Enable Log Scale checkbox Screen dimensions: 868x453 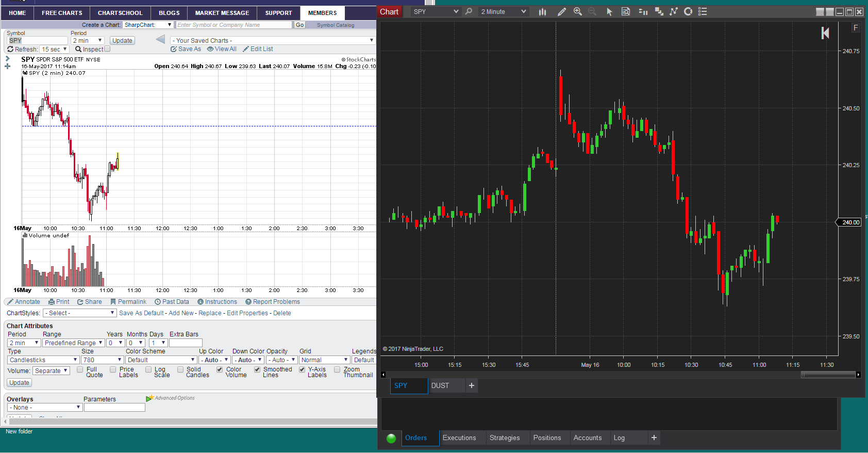click(148, 369)
